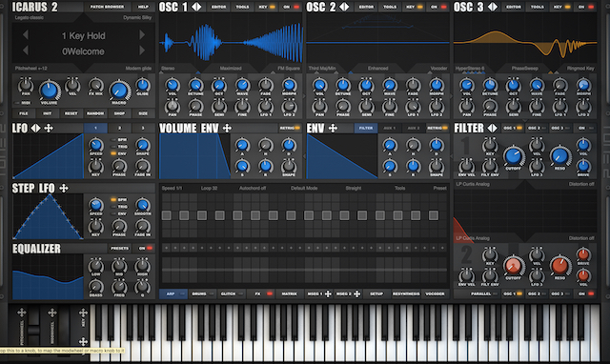Image resolution: width=610 pixels, height=364 pixels.
Task: Click the four-arrow icon above KEY label
Action: 83,312
